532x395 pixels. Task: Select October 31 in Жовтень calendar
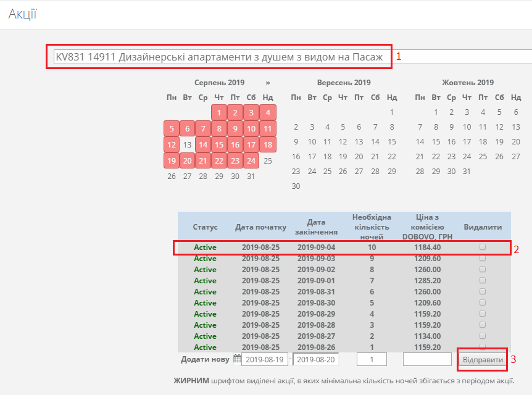pos(467,172)
